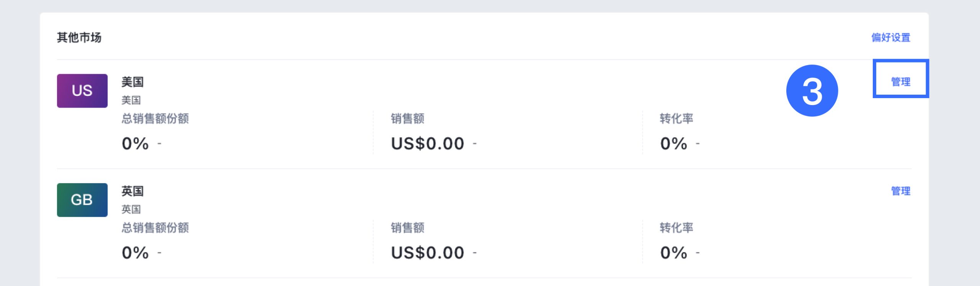Click the 英国 sales US$0.00 value
This screenshot has height=286, width=980.
coord(427,253)
